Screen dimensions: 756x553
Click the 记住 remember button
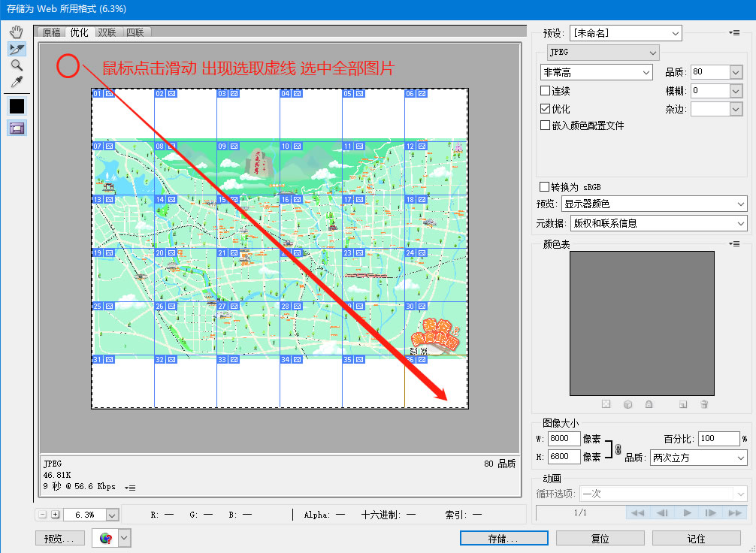click(696, 538)
